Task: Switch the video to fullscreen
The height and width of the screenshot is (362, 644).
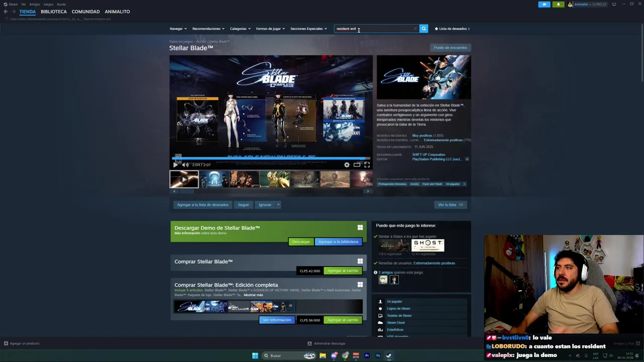Action: click(x=367, y=164)
